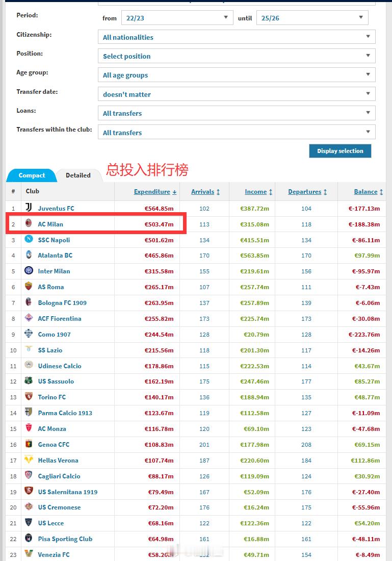Open the Transfer date 'doesn't matter' dropdown
The height and width of the screenshot is (561, 392).
(237, 94)
